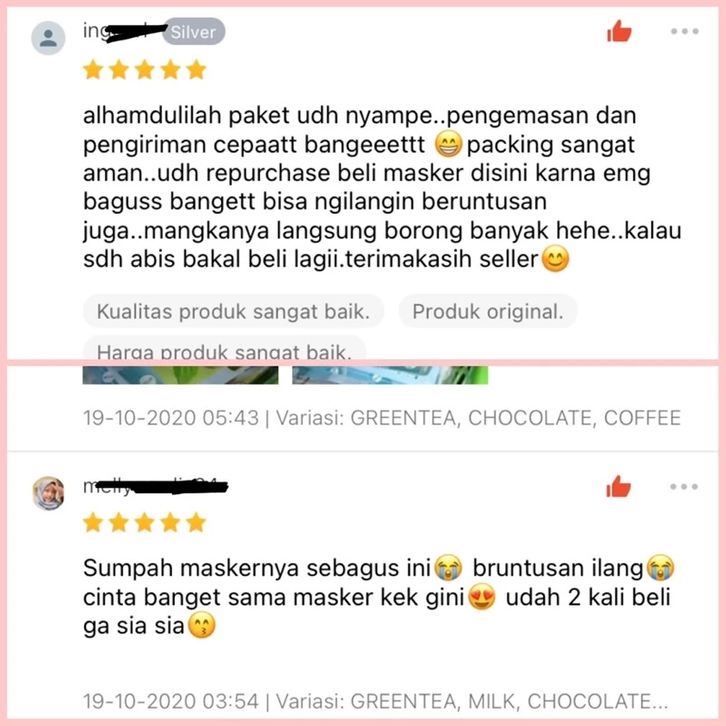
Task: Open hijab-photo reviewer's profile picture
Action: coord(48,493)
